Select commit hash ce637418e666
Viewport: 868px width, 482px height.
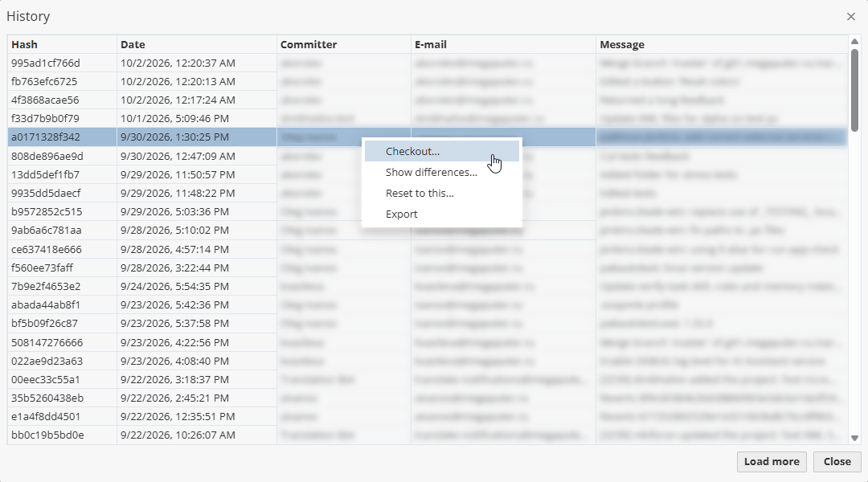point(47,249)
